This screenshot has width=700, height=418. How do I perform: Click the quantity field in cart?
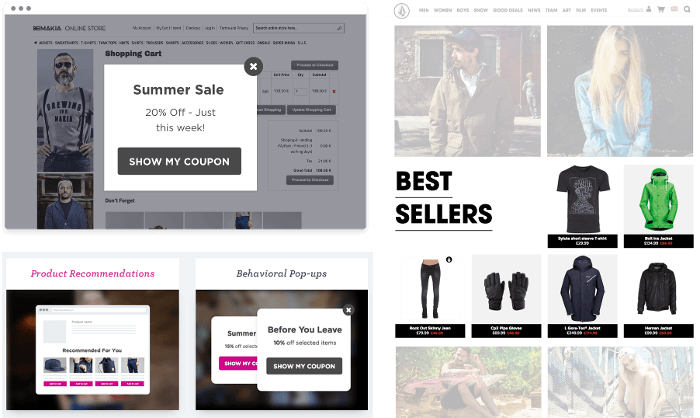pos(300,91)
